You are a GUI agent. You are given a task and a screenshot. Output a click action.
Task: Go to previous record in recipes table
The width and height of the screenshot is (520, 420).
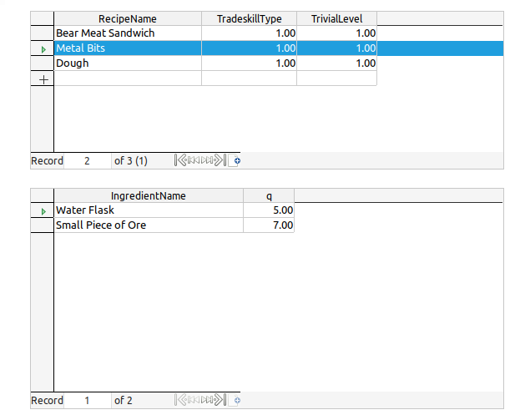(194, 160)
